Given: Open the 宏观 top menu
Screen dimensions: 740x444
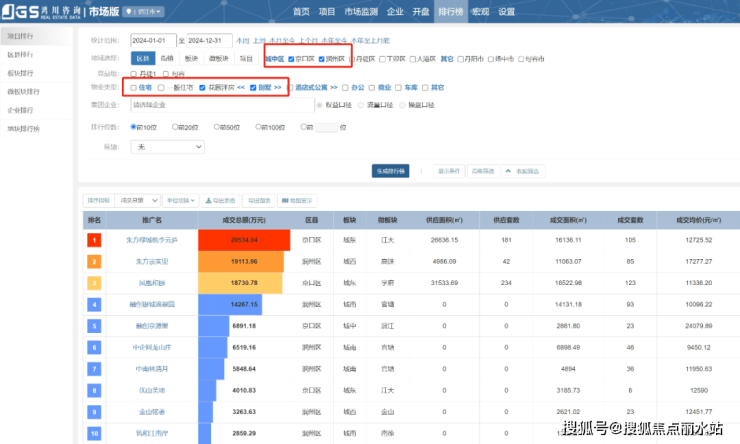Looking at the screenshot, I should tap(480, 12).
